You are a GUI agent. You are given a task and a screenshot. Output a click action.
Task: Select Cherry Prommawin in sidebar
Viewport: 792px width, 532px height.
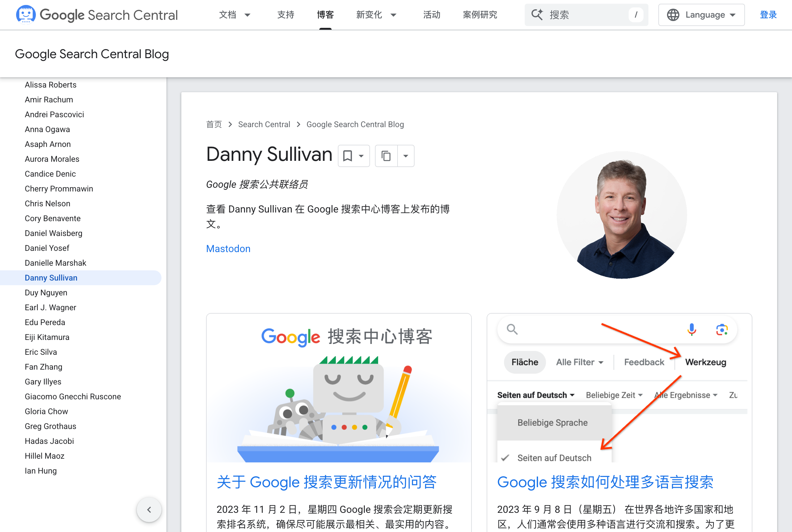[59, 189]
